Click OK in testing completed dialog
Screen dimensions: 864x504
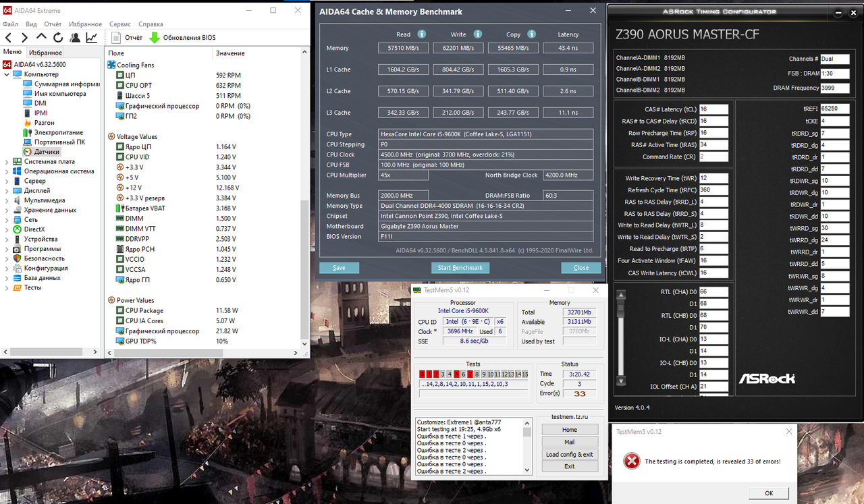[x=769, y=493]
